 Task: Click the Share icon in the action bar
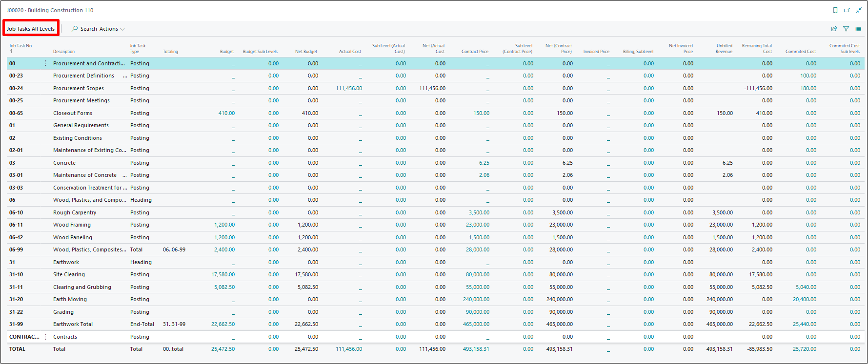(834, 29)
